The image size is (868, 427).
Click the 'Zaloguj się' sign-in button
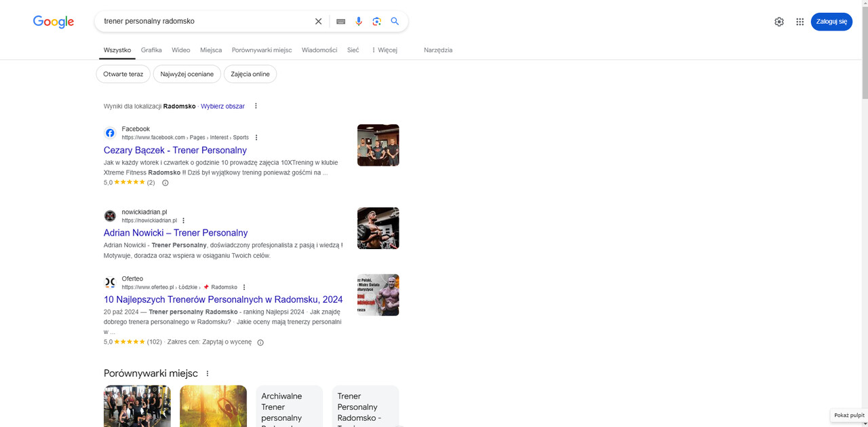tap(831, 22)
